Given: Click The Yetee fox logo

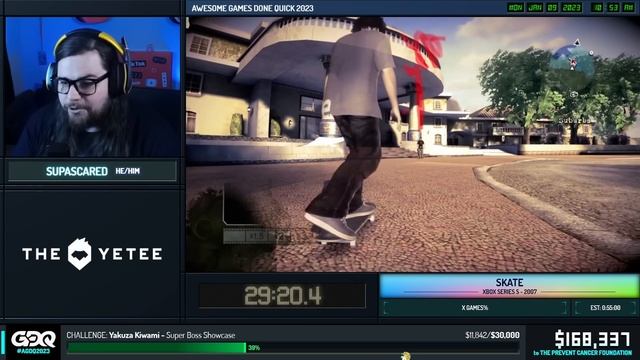Looking at the screenshot, I should tap(80, 254).
